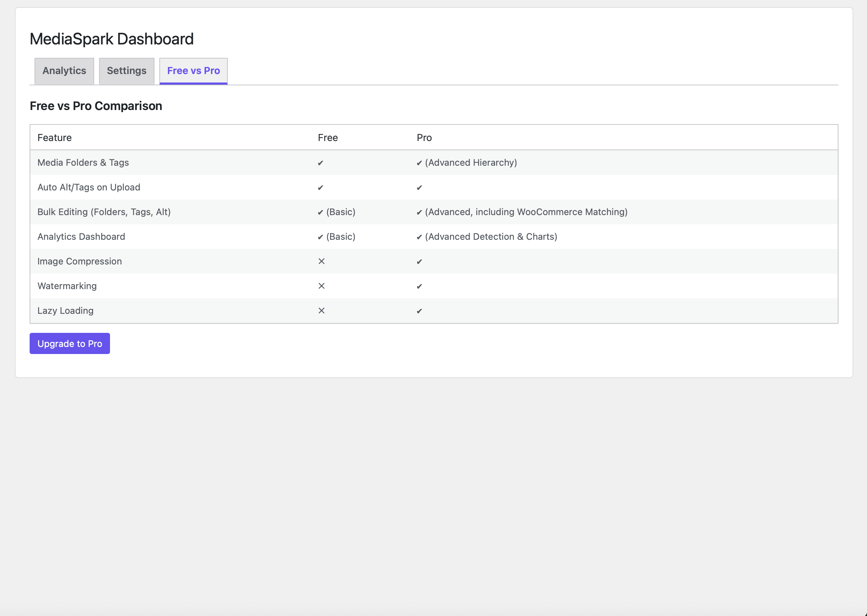Click the Free column header
This screenshot has height=616, width=867.
pos(328,138)
